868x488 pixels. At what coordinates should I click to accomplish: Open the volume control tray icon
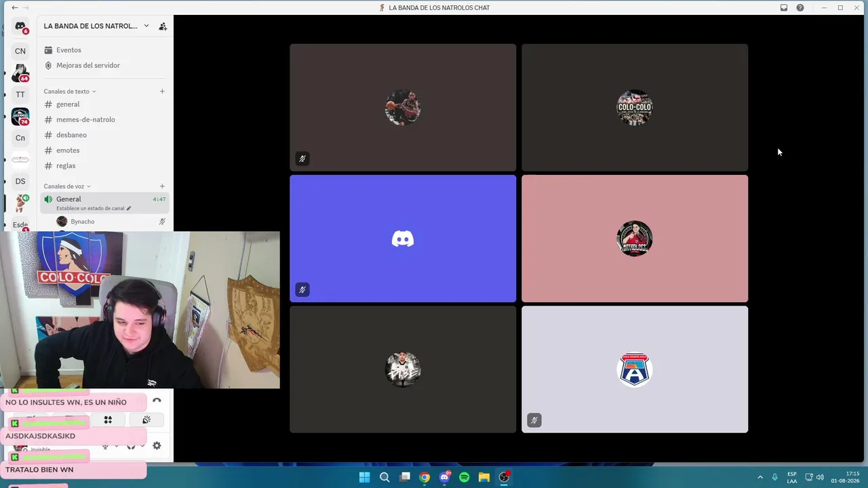tap(821, 477)
